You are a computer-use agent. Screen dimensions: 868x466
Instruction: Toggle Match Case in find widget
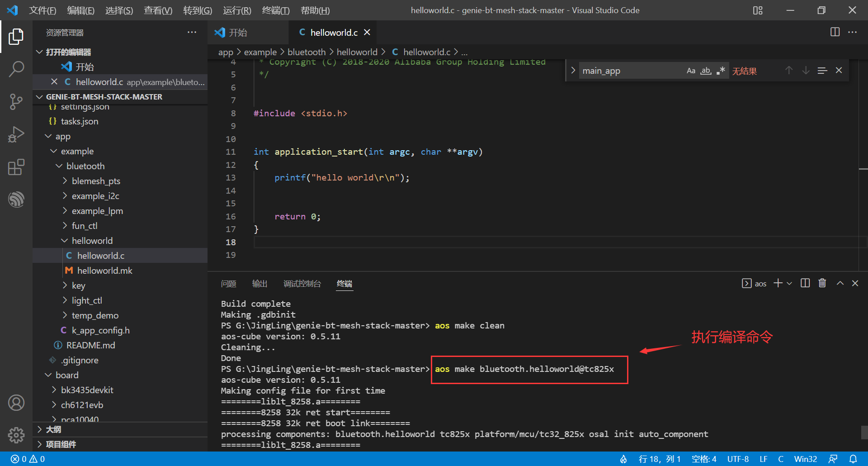coord(691,71)
